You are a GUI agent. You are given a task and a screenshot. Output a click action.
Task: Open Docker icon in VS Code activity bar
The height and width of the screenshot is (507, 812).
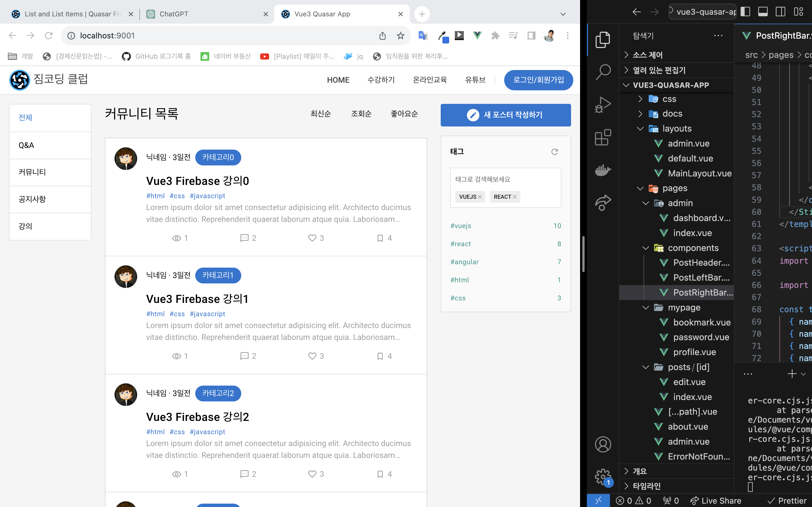click(x=603, y=170)
